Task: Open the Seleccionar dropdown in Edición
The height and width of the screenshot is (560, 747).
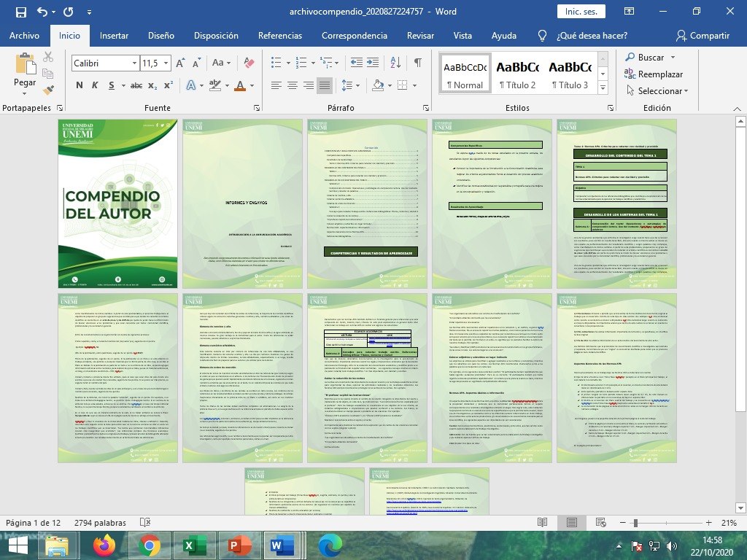Action: click(x=662, y=91)
